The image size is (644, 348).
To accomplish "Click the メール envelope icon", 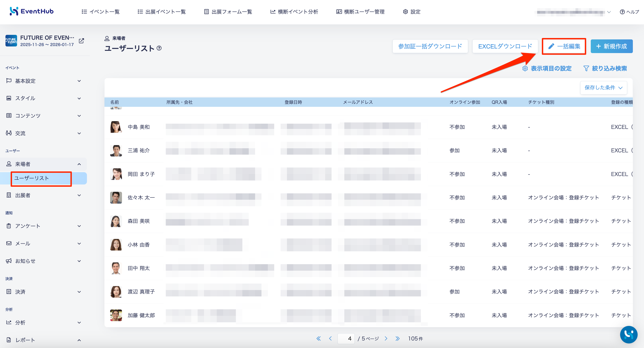I will (x=9, y=243).
